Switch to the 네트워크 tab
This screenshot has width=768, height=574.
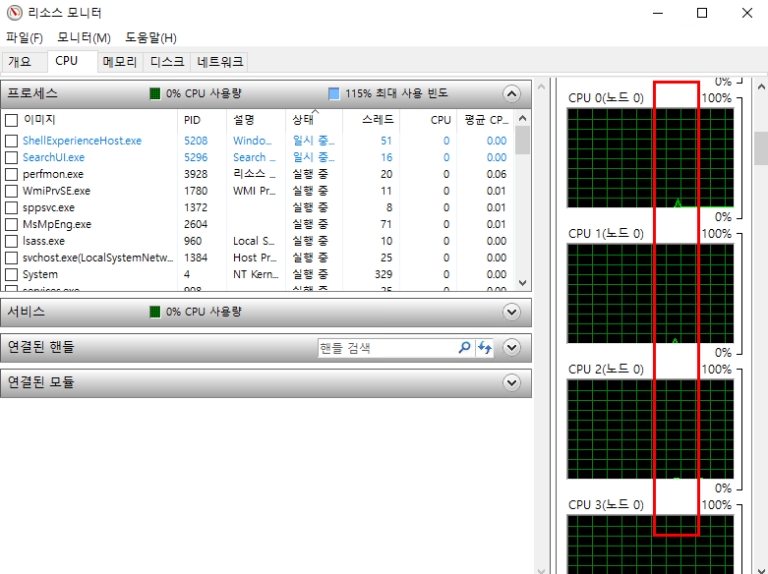tap(220, 62)
